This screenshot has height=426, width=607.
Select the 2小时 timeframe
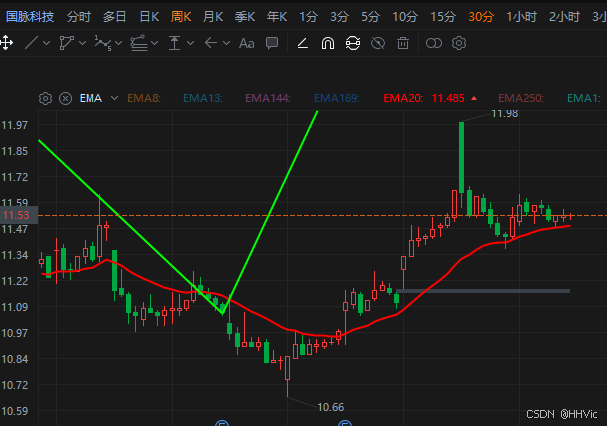tap(564, 17)
